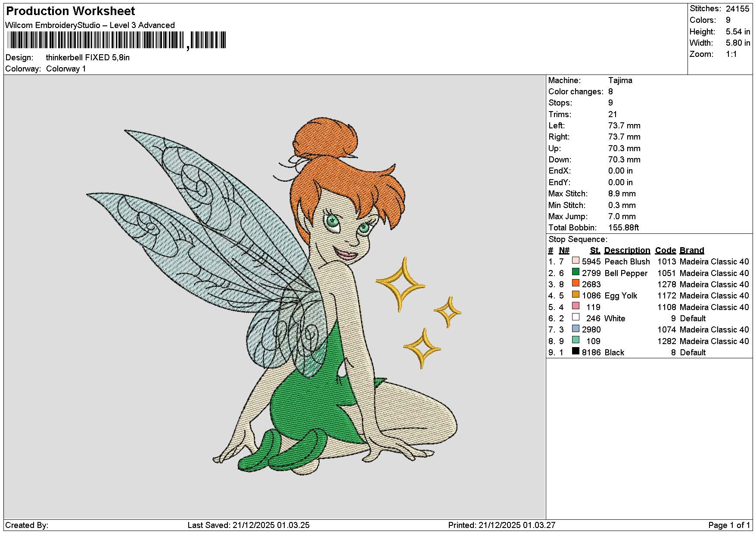The width and height of the screenshot is (756, 534).
Task: Select stitch count "2683" in row 3
Action: [591, 285]
